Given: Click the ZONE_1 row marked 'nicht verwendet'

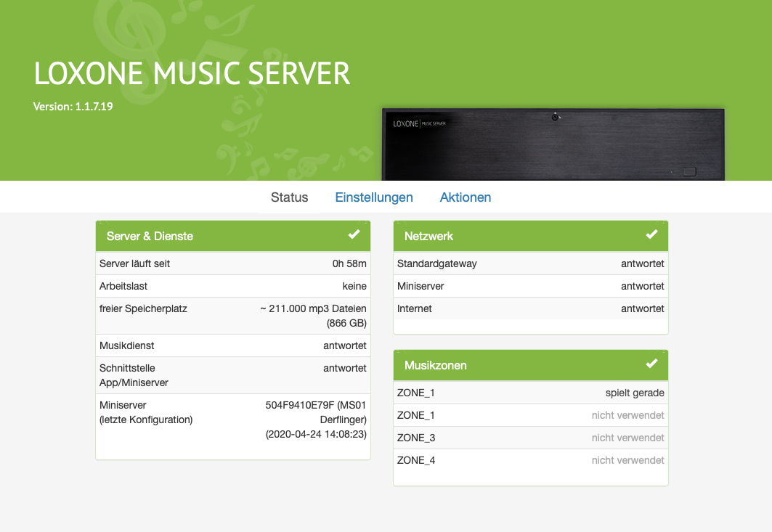Looking at the screenshot, I should pyautogui.click(x=531, y=415).
